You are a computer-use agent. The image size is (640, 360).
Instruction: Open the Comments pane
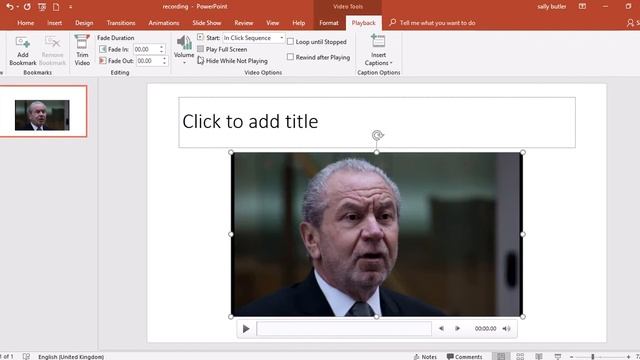[464, 356]
